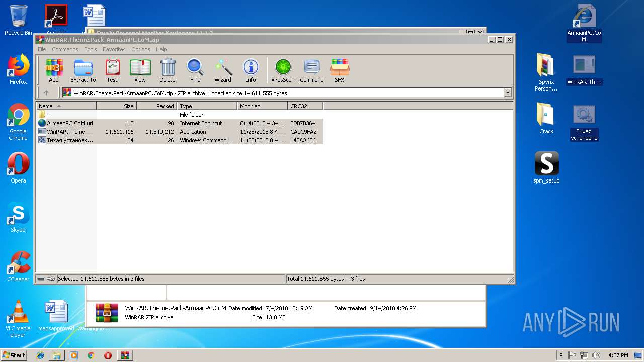Click the CRC32 value 2DB7B364

tap(303, 123)
